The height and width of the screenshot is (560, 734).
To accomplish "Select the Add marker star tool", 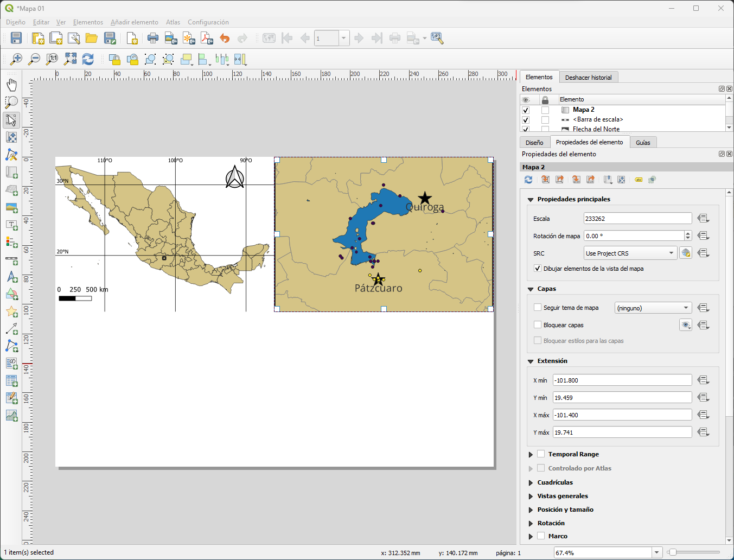I will [x=11, y=311].
